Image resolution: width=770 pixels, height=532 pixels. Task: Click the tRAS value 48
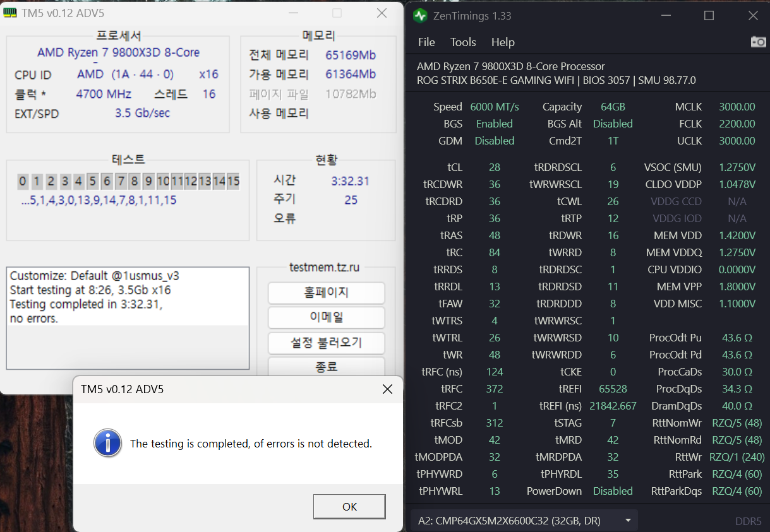(x=495, y=235)
